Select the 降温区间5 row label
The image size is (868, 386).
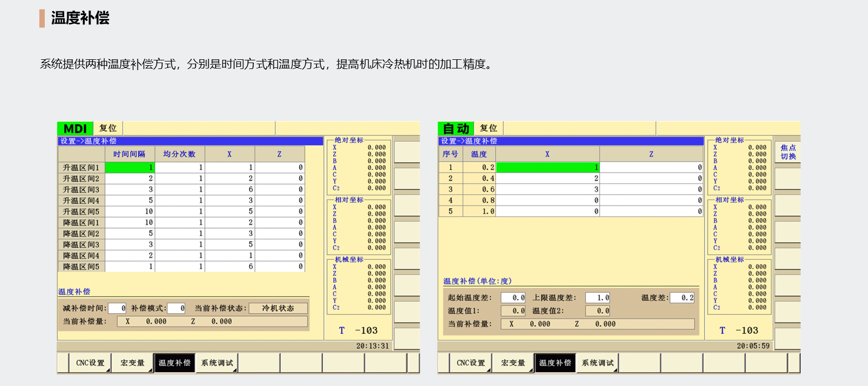pyautogui.click(x=81, y=267)
